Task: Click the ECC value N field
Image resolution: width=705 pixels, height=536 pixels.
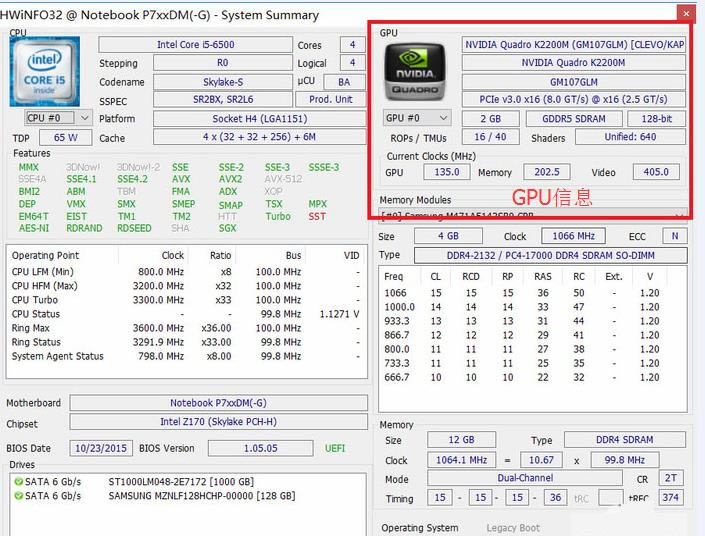Action: (x=675, y=236)
